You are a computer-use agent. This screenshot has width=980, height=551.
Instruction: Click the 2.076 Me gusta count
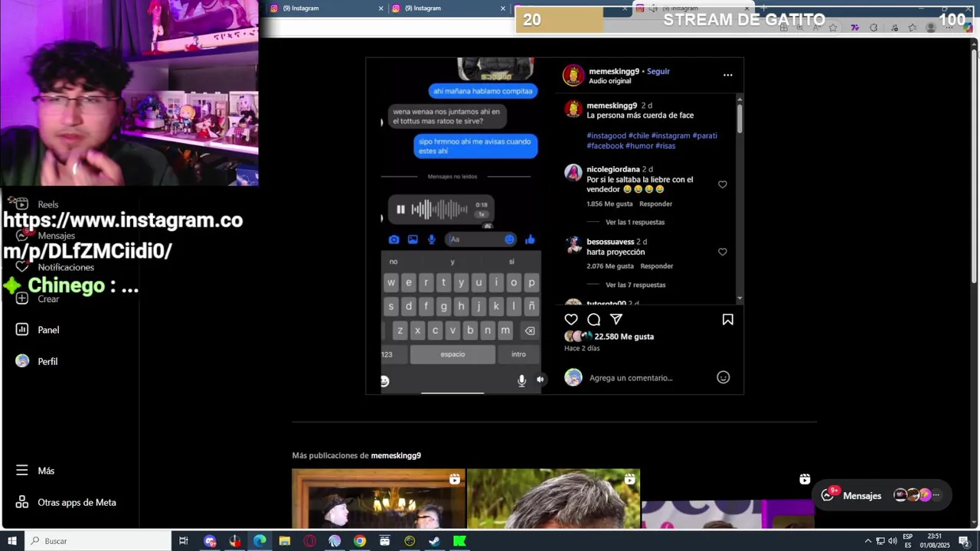[610, 266]
